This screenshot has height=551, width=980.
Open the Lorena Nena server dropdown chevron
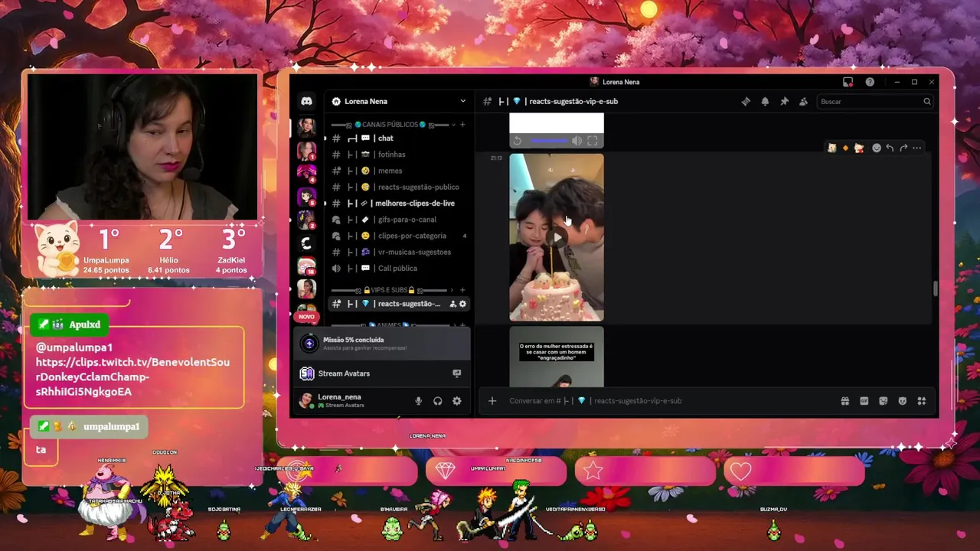[x=462, y=101]
